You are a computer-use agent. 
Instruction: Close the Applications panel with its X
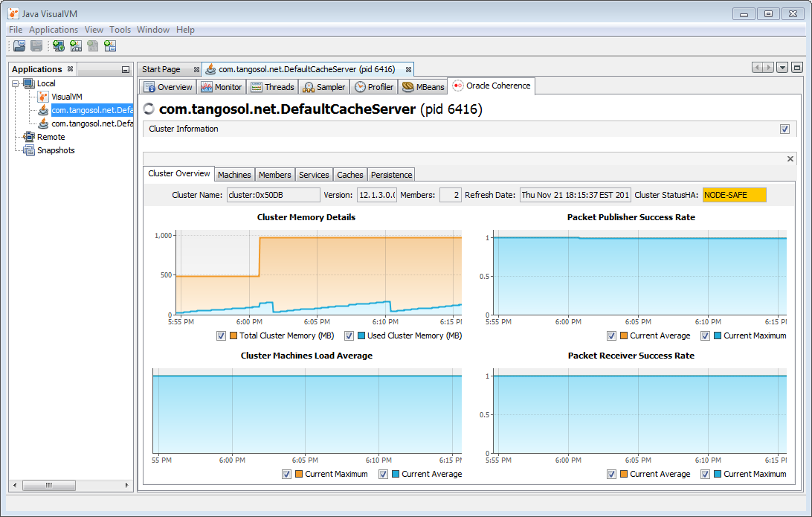click(x=71, y=69)
